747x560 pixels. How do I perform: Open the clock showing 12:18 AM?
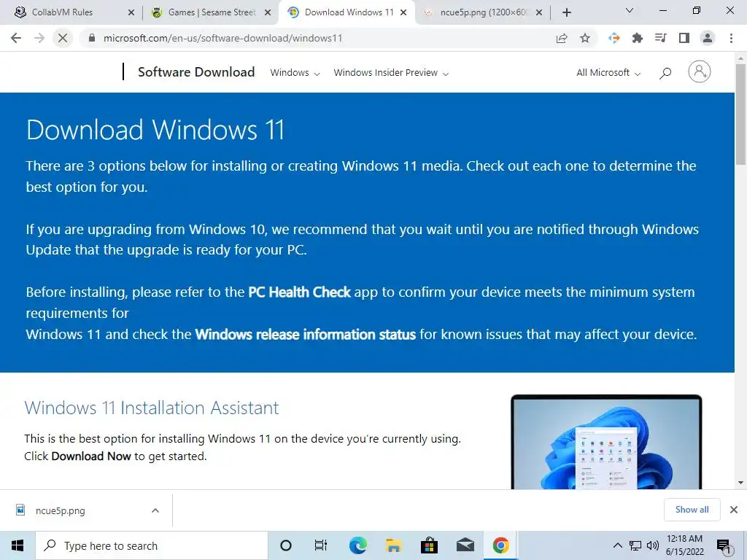pos(684,545)
